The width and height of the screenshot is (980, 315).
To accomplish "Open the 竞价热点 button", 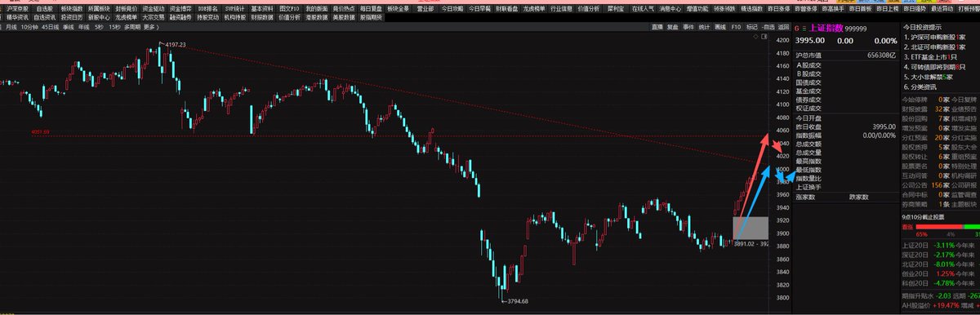I will click(344, 8).
